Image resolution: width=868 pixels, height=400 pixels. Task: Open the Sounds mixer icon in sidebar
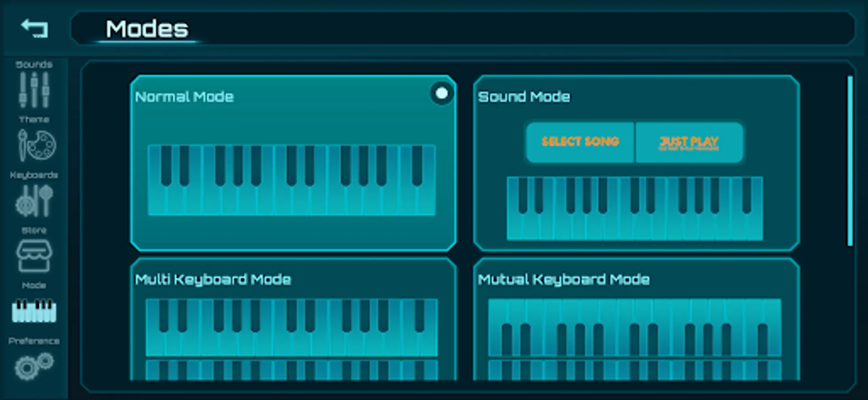point(33,89)
